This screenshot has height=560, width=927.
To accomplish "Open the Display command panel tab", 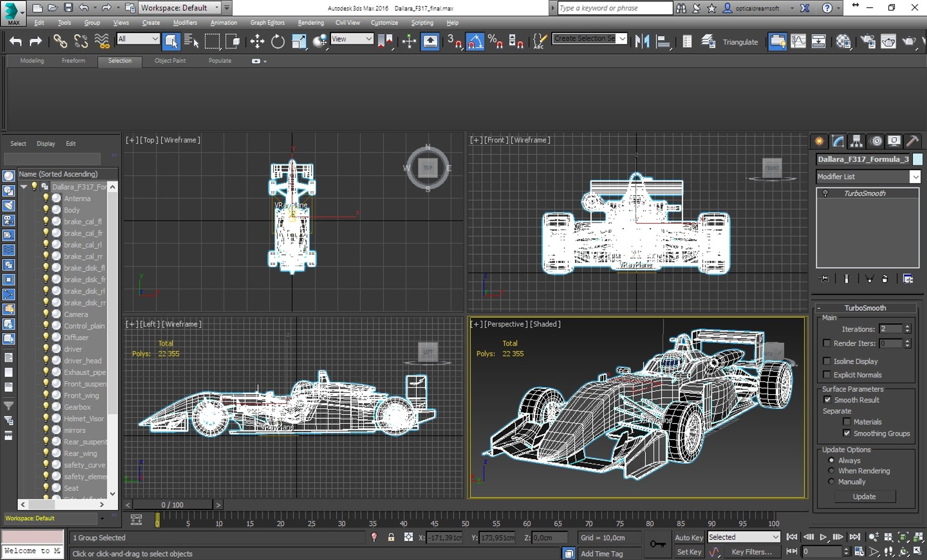I will tap(894, 141).
